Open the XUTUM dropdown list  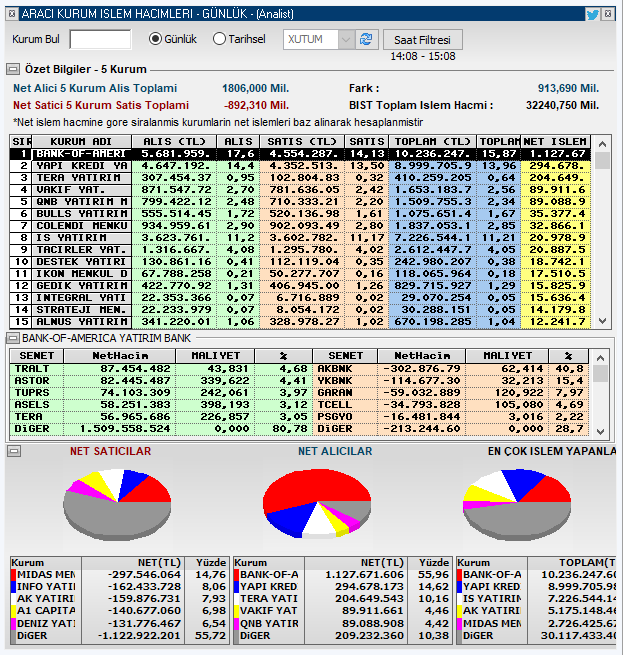[x=346, y=40]
